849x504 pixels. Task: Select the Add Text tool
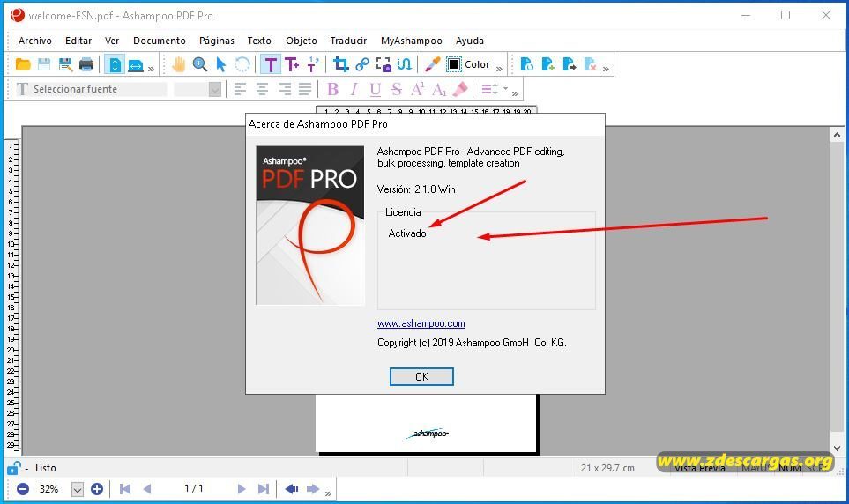point(291,64)
